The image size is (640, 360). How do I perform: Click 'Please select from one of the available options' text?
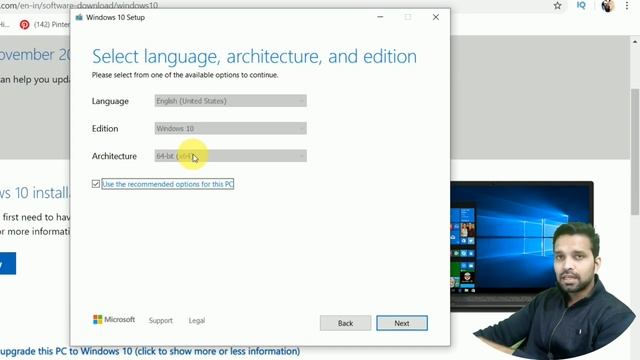pos(185,75)
